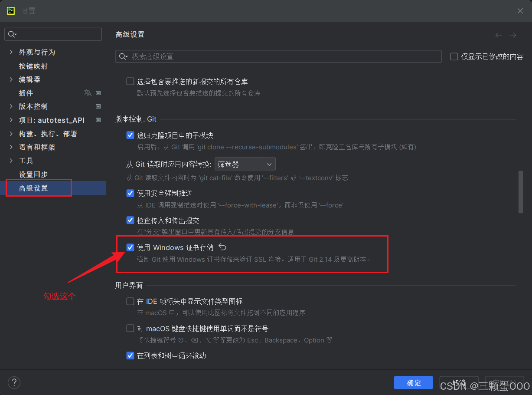Uncheck 使用 Windows 证书存储
Screen dimensions: 532x395
tap(130, 247)
